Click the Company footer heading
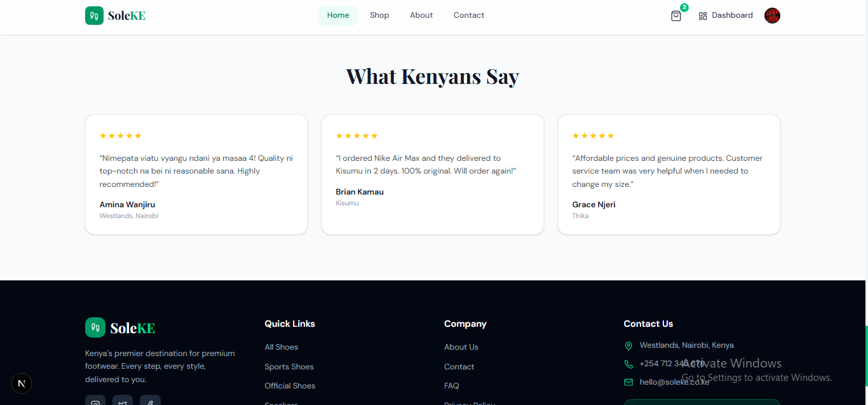The width and height of the screenshot is (868, 405). tap(465, 324)
